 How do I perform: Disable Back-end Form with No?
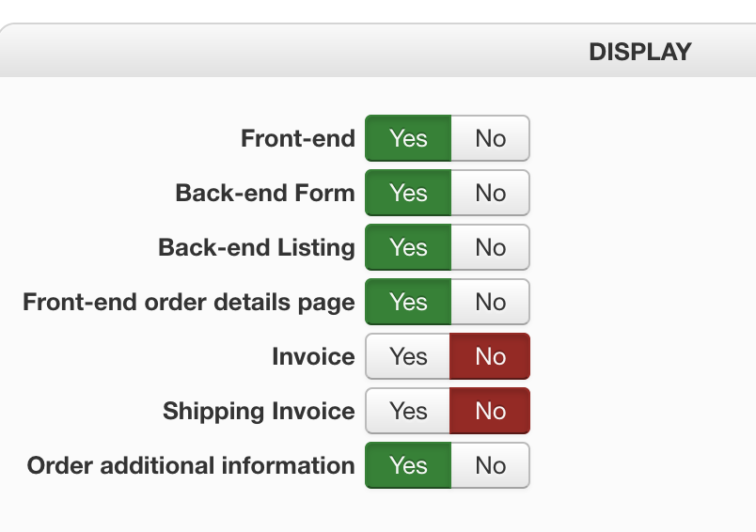point(490,193)
